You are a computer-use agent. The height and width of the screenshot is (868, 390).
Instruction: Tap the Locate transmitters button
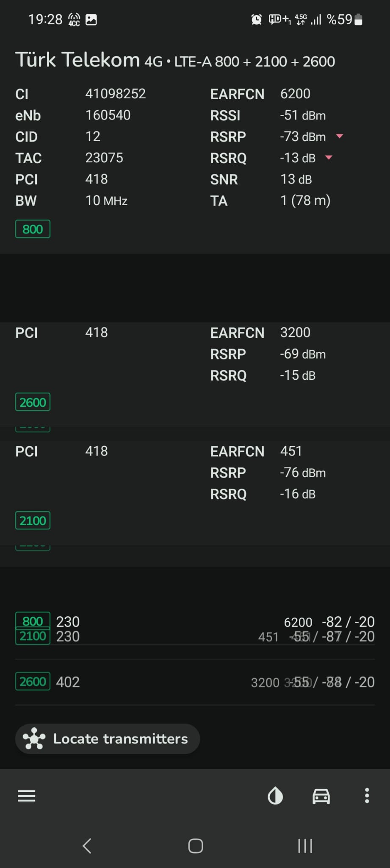click(x=107, y=739)
